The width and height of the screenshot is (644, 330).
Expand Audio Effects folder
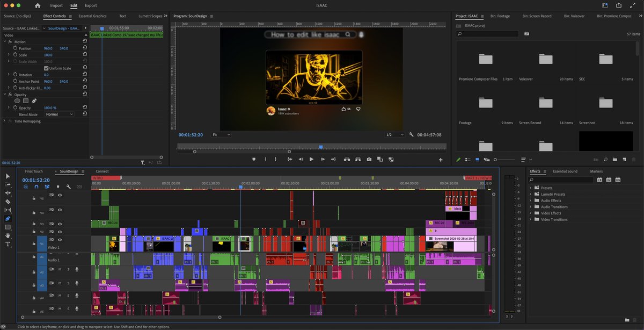pyautogui.click(x=531, y=200)
